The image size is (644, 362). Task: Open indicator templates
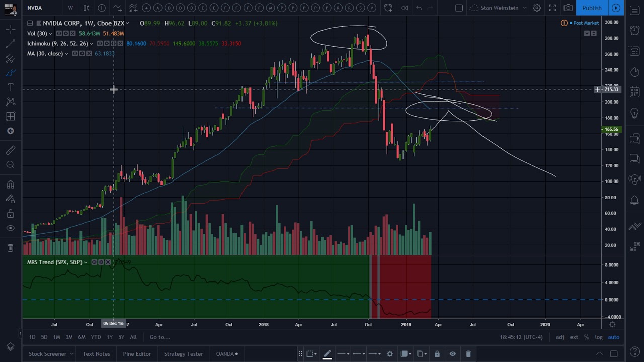(133, 8)
